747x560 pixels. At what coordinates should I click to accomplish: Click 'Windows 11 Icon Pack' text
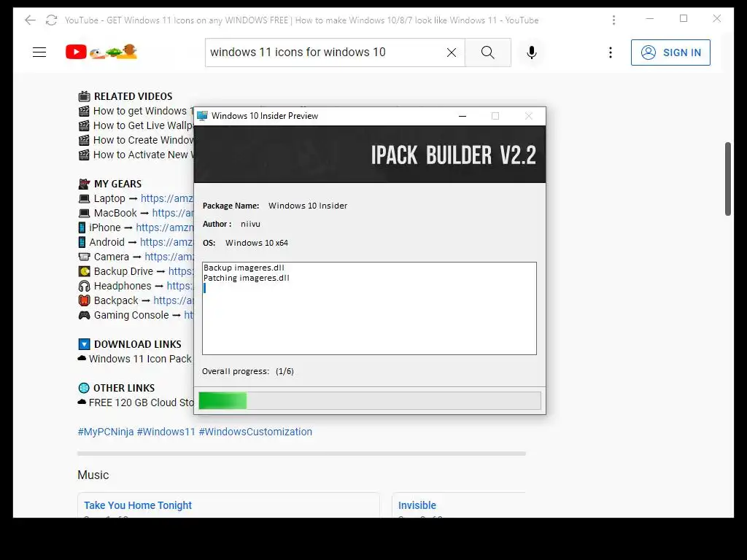pos(140,359)
